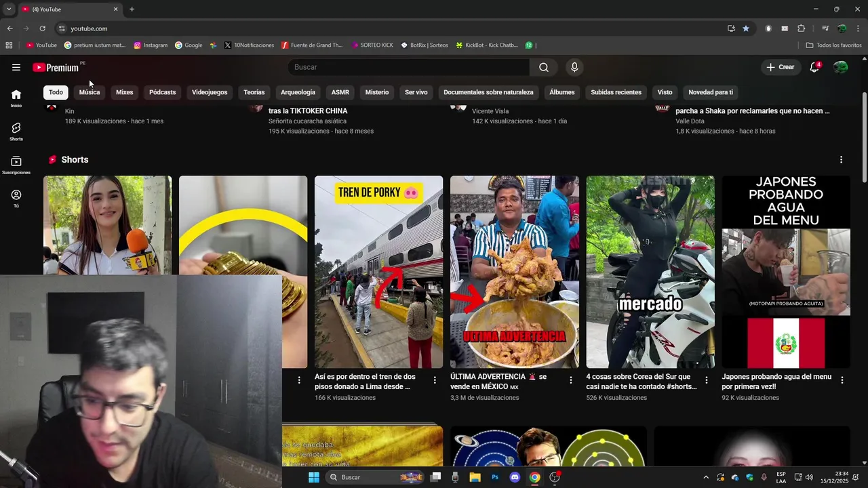Select the Mixes filter chip
Image resolution: width=868 pixels, height=488 pixels.
coord(124,92)
